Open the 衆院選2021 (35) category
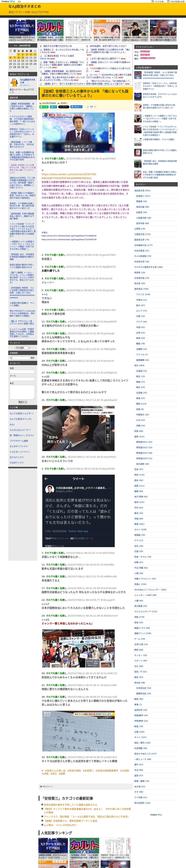Viewport: 186px width, 868px height. point(144,442)
